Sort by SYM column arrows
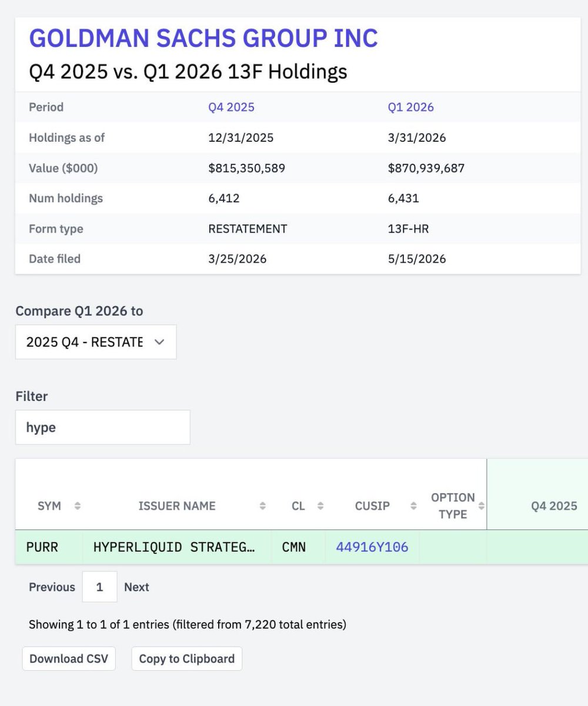Image resolution: width=588 pixels, height=706 pixels. (77, 506)
